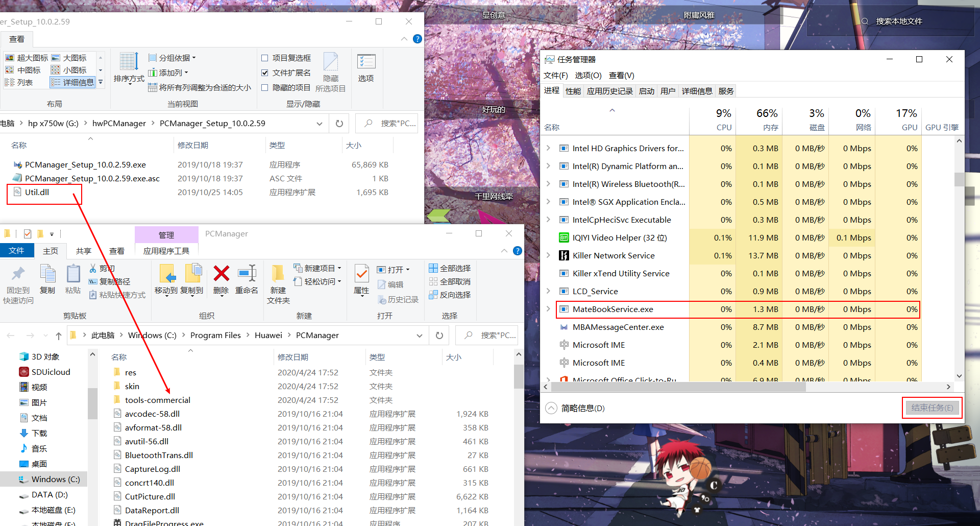Expand Intel HD Graphics Drivers row
This screenshot has width=980, height=526.
[x=548, y=148]
